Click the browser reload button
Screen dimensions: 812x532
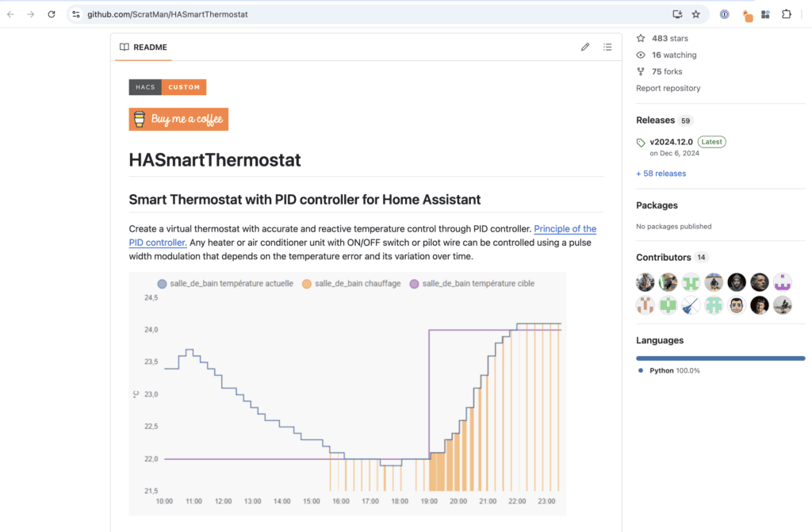click(x=52, y=14)
